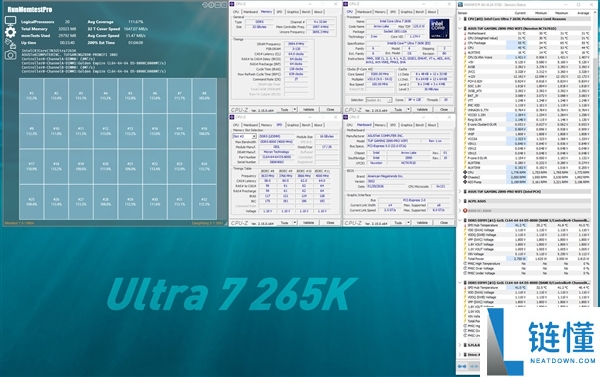Viewport: 600px width, 377px height.
Task: Click the CPU-Z app icon in the SPD window title bar
Action: (x=232, y=117)
